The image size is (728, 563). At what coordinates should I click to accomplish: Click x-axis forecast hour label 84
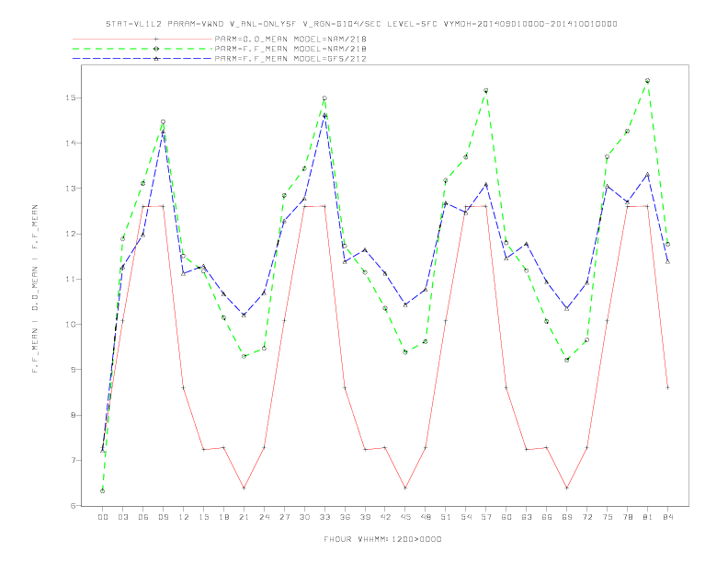tap(667, 517)
